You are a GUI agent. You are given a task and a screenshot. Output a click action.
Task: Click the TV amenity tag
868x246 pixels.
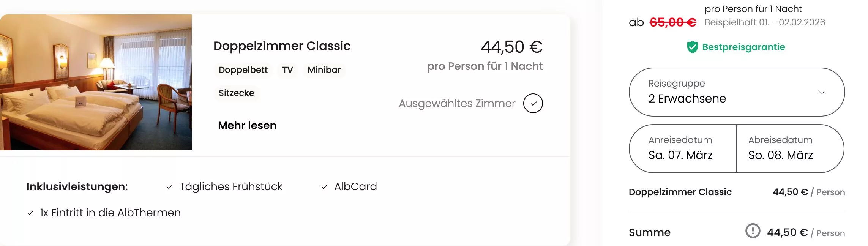click(287, 70)
